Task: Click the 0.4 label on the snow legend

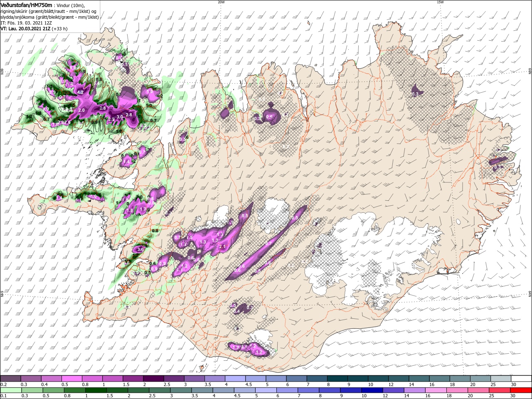Action: pos(44,385)
